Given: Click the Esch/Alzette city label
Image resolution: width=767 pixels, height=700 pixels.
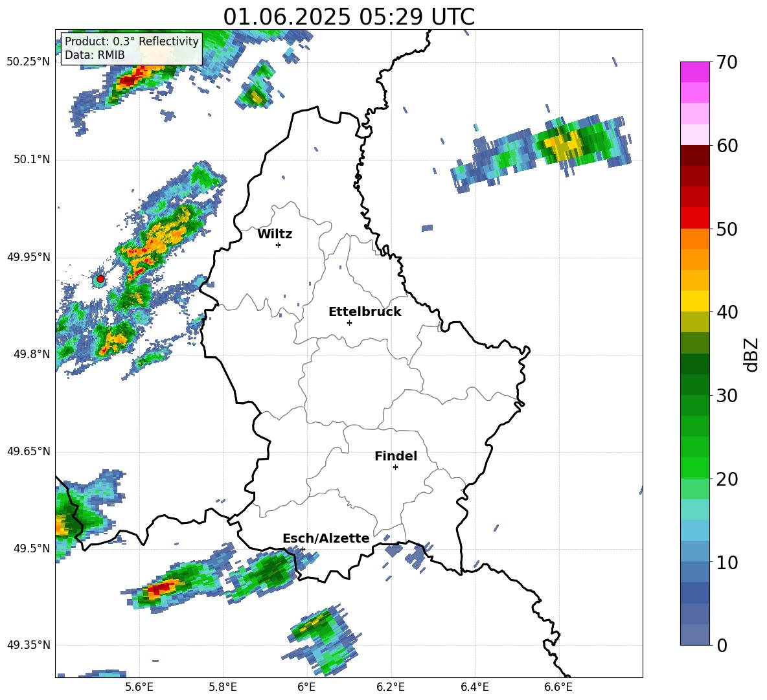Looking at the screenshot, I should click(x=326, y=538).
